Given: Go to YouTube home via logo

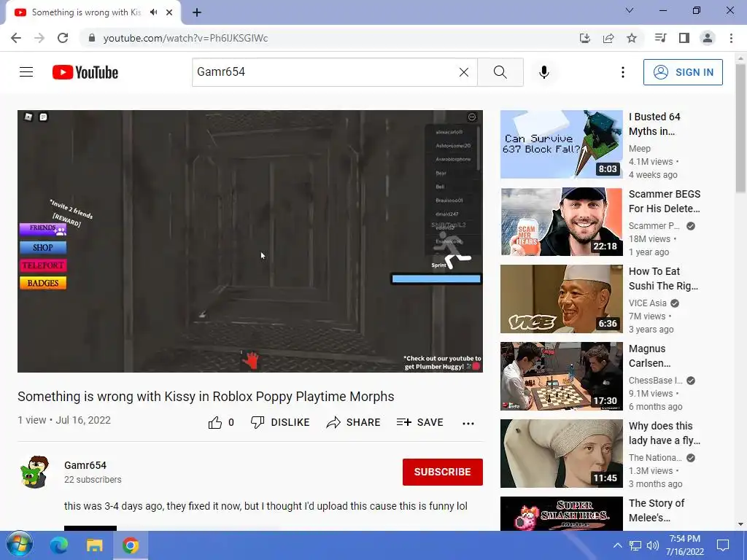Looking at the screenshot, I should click(x=85, y=72).
